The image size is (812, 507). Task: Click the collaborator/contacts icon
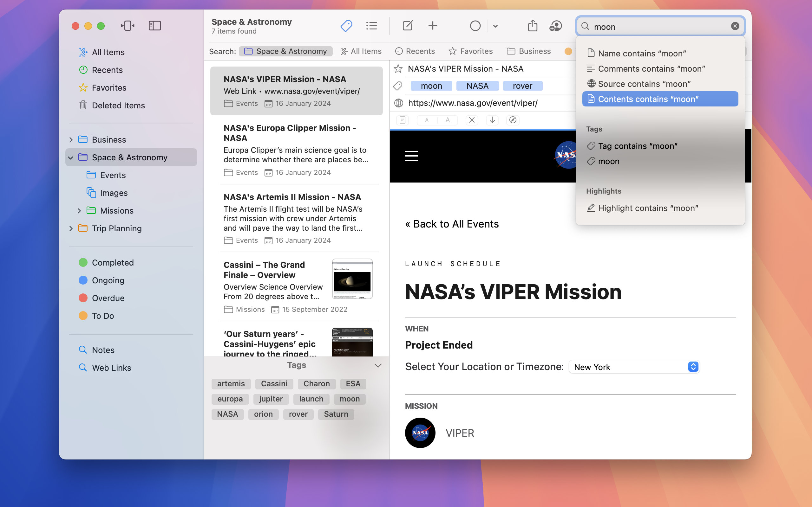pyautogui.click(x=555, y=26)
